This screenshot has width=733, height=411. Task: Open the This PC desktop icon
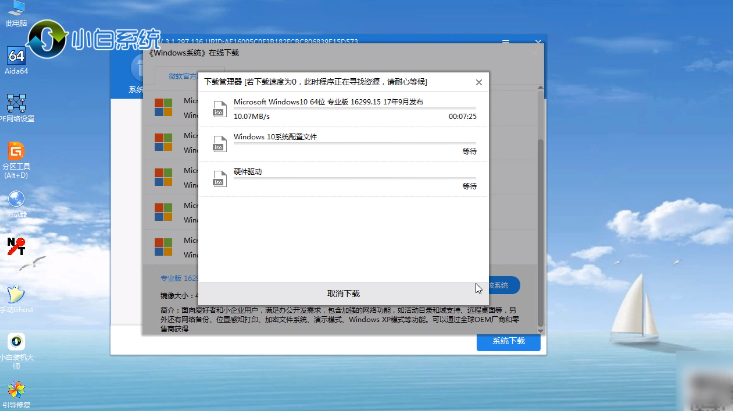point(16,13)
